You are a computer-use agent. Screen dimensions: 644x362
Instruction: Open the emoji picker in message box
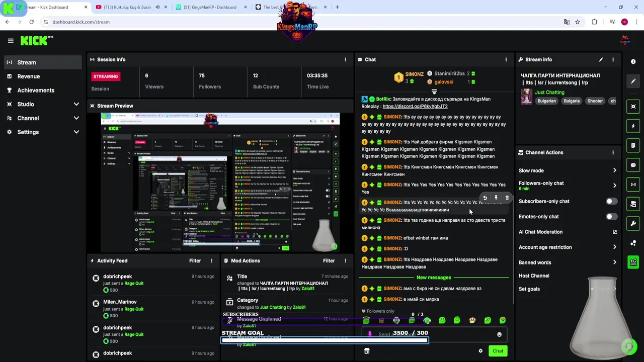point(499,334)
